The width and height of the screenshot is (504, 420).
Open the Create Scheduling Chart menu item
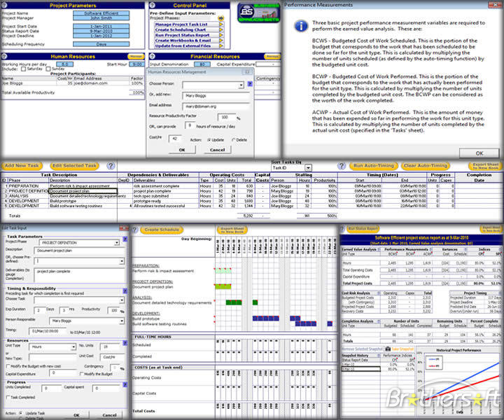point(181,29)
